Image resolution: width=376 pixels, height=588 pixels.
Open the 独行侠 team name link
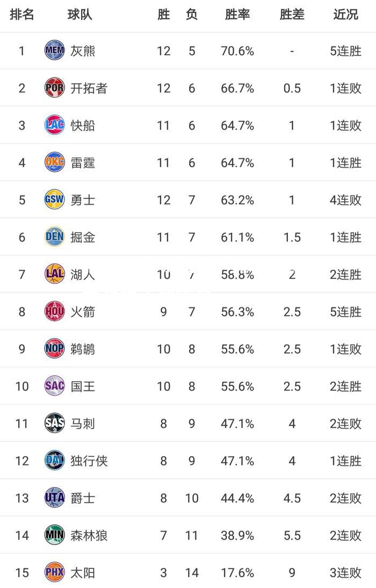(89, 461)
